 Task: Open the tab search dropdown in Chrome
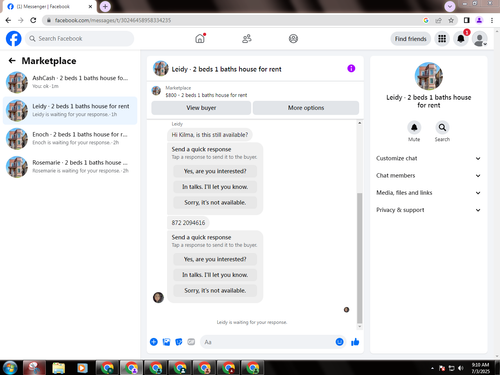[450, 6]
